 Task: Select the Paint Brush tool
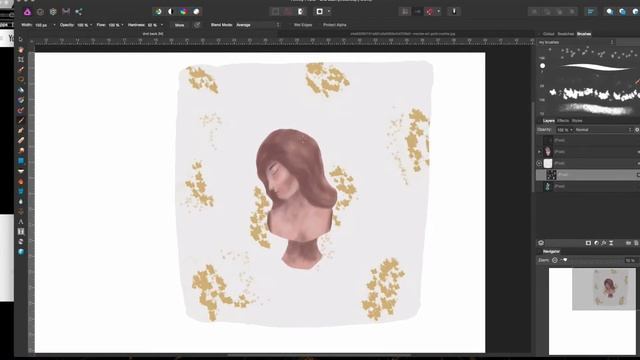click(21, 120)
